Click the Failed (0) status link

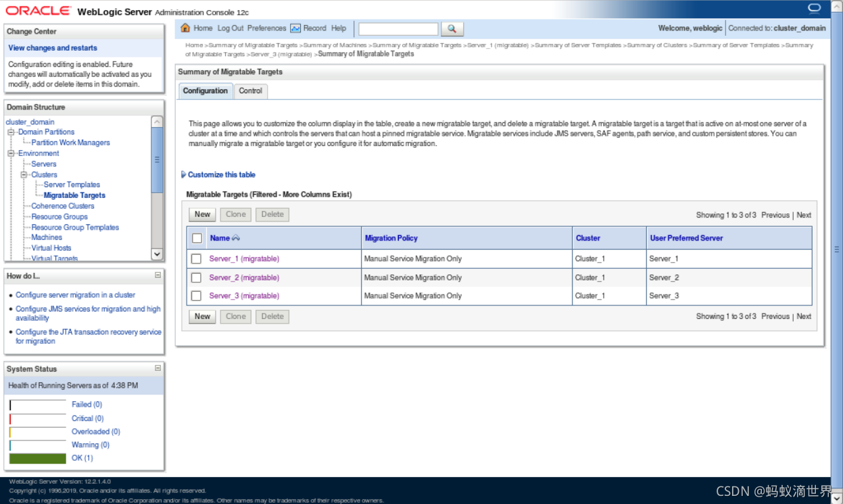pyautogui.click(x=87, y=405)
